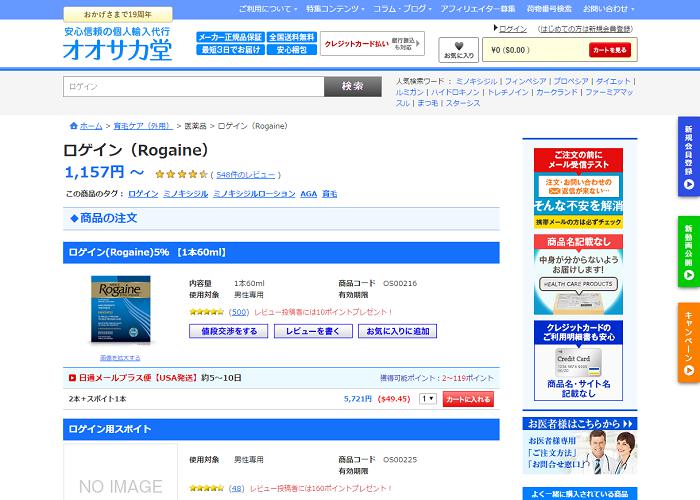Click the NO IMAGE placeholder thumbnail
Image resolution: width=700 pixels, height=500 pixels.
click(121, 472)
